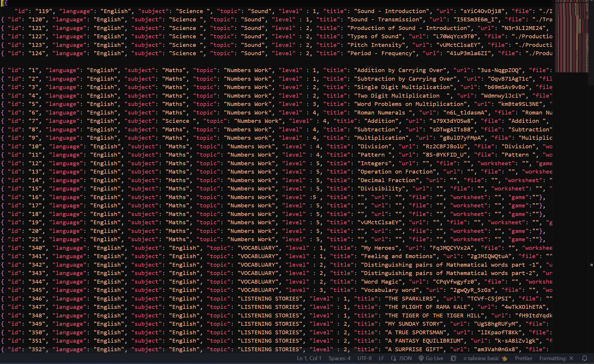The width and height of the screenshot is (594, 364).
Task: Click the title "Period - Frequency"
Action: click(381, 53)
